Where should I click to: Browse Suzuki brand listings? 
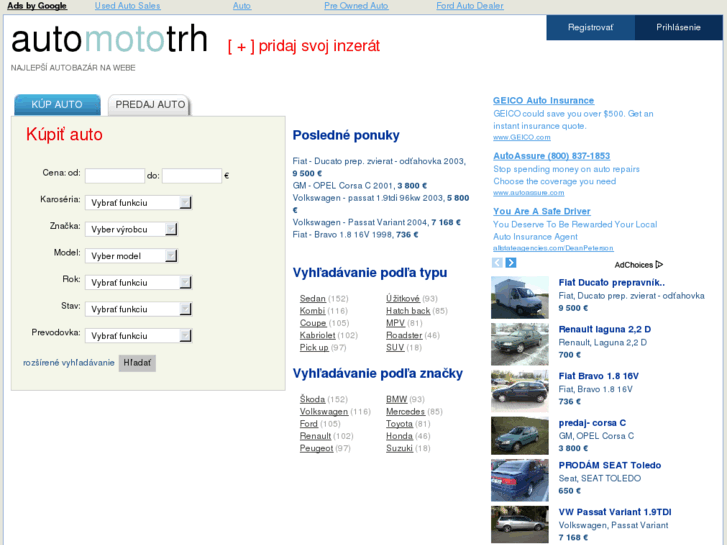pos(399,448)
